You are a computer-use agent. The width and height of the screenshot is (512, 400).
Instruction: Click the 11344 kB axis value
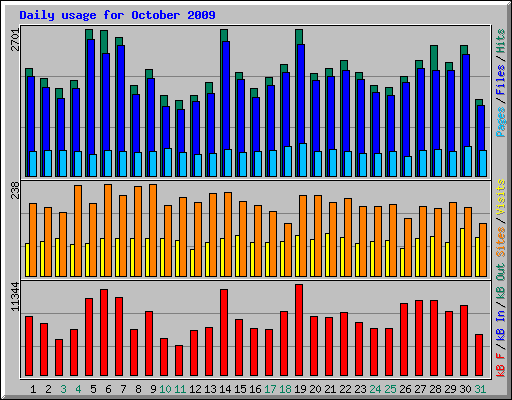click(15, 297)
